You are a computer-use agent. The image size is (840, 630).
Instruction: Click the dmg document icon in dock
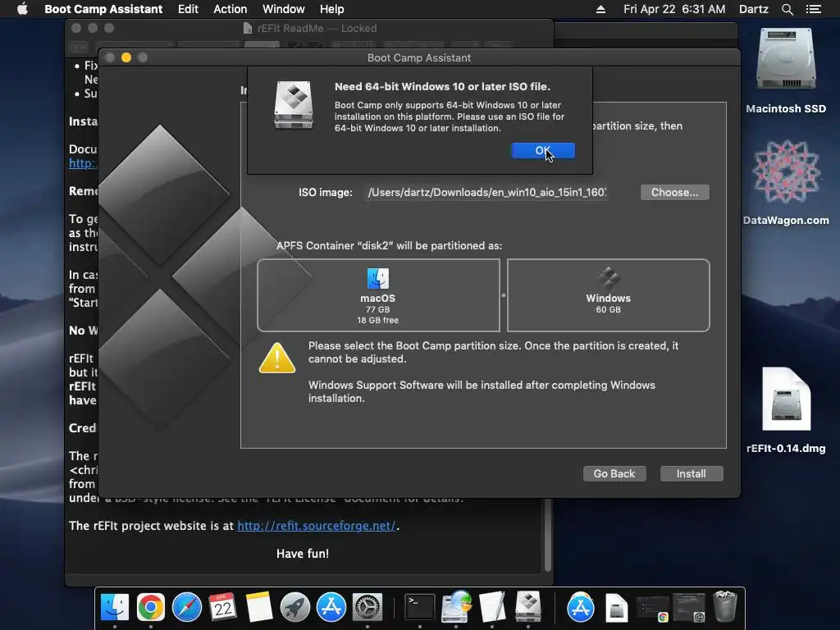[617, 608]
